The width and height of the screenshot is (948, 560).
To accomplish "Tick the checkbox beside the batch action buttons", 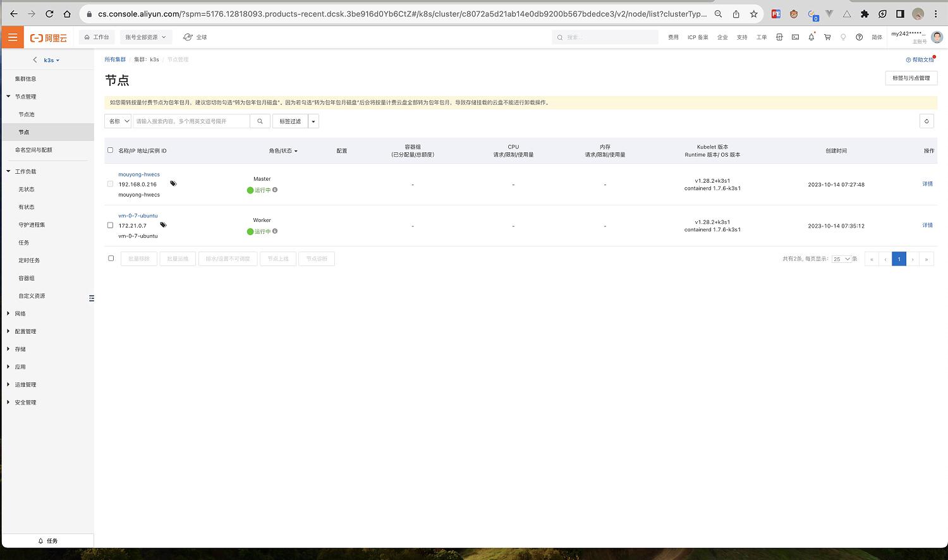I will 111,259.
